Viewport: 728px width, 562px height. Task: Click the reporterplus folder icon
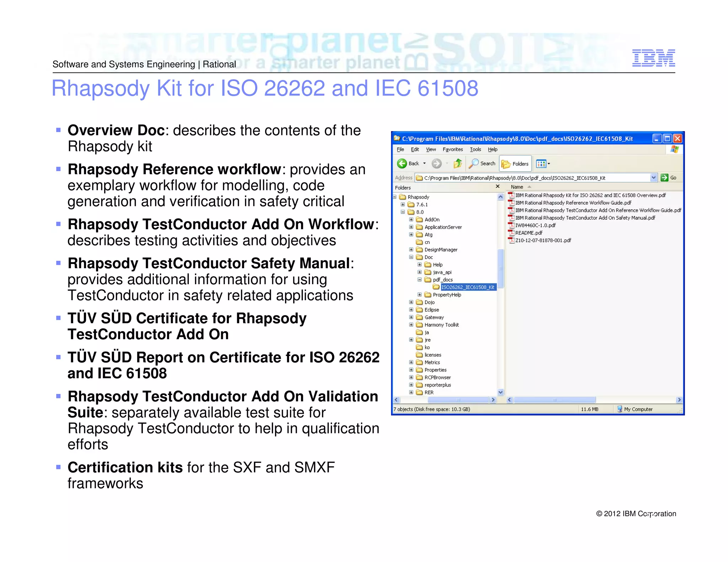tap(419, 385)
